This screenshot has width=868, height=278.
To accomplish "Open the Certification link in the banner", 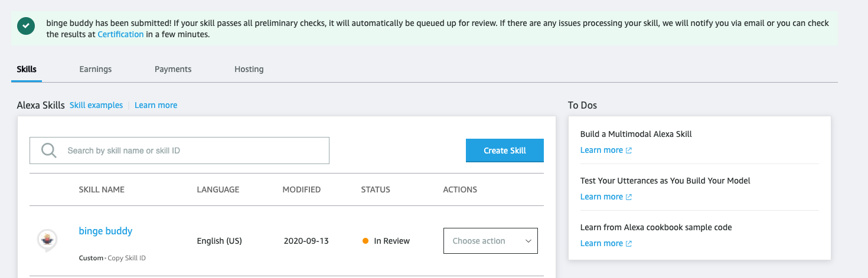I will (120, 34).
